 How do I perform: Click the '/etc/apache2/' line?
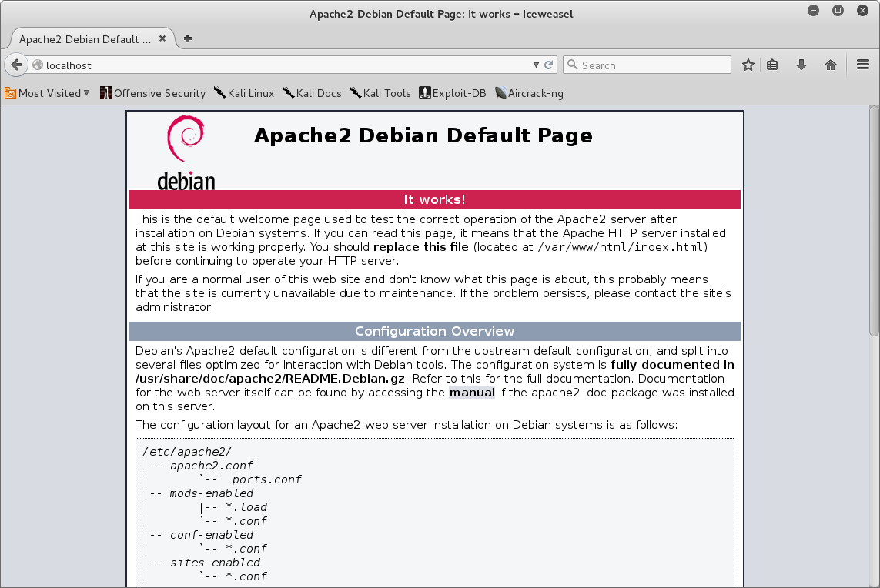coord(187,452)
